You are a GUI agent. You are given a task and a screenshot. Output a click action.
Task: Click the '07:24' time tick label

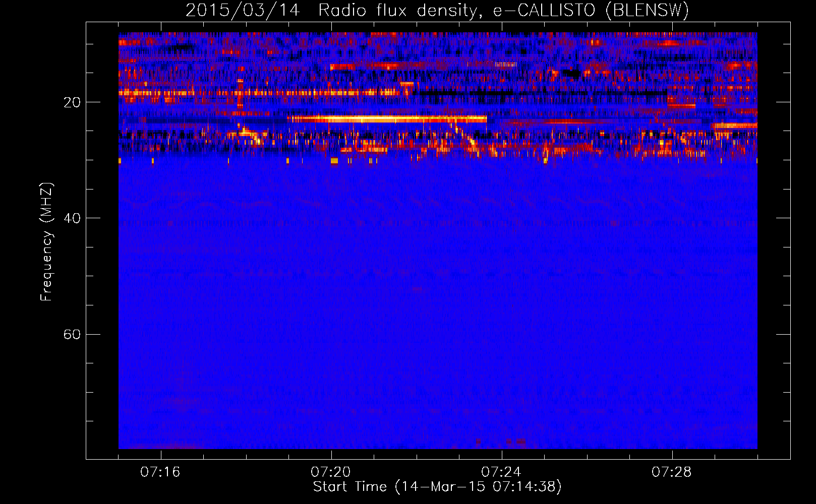click(501, 472)
